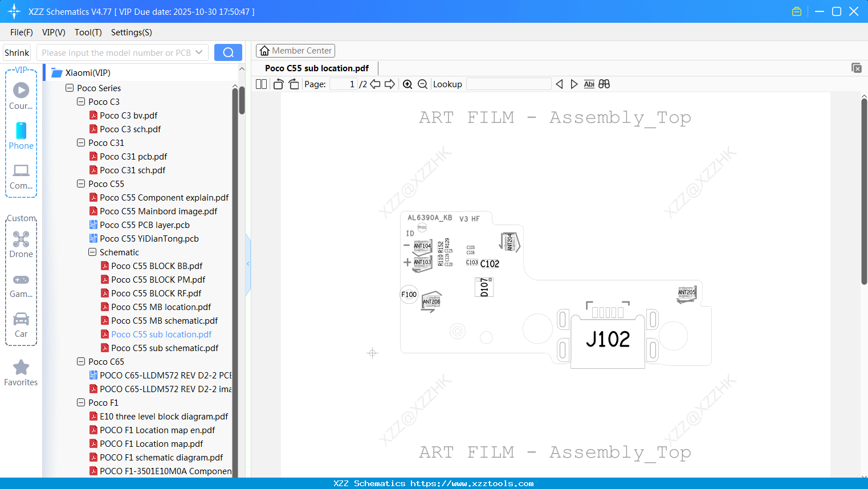Expand the Schematic folder under Poco C55
The image size is (868, 489).
(92, 252)
